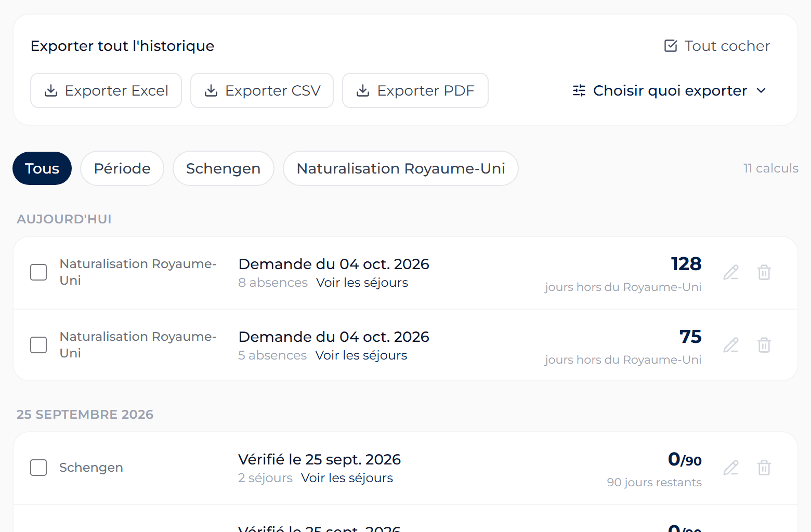Delete the 128 jours calculation with trash icon
The width and height of the screenshot is (811, 532).
764,272
